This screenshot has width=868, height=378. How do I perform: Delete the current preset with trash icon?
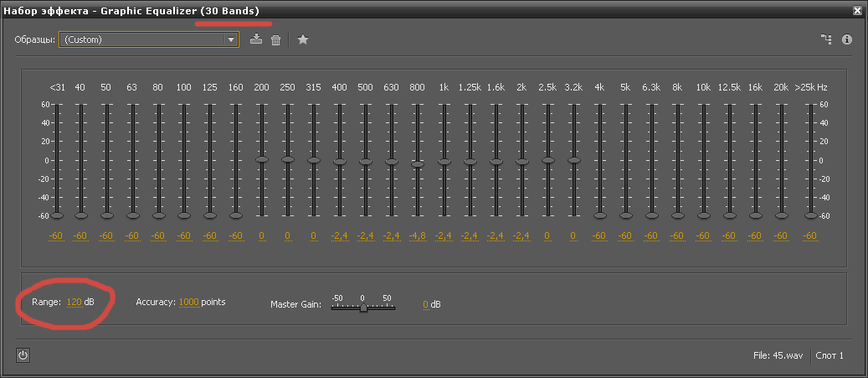pyautogui.click(x=275, y=39)
